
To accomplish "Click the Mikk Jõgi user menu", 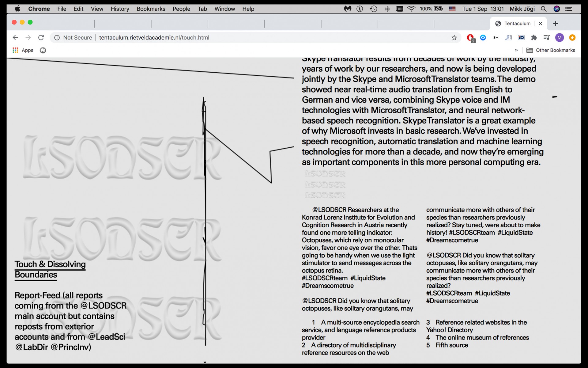I will coord(522,9).
